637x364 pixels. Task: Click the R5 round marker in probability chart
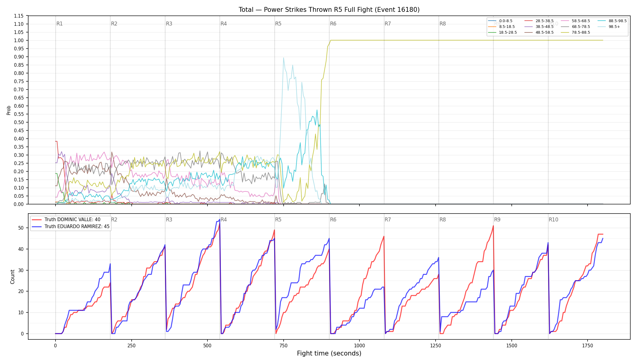click(x=278, y=24)
